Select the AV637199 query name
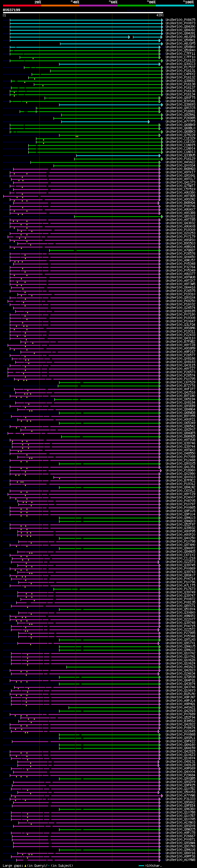 (x=11, y=10)
